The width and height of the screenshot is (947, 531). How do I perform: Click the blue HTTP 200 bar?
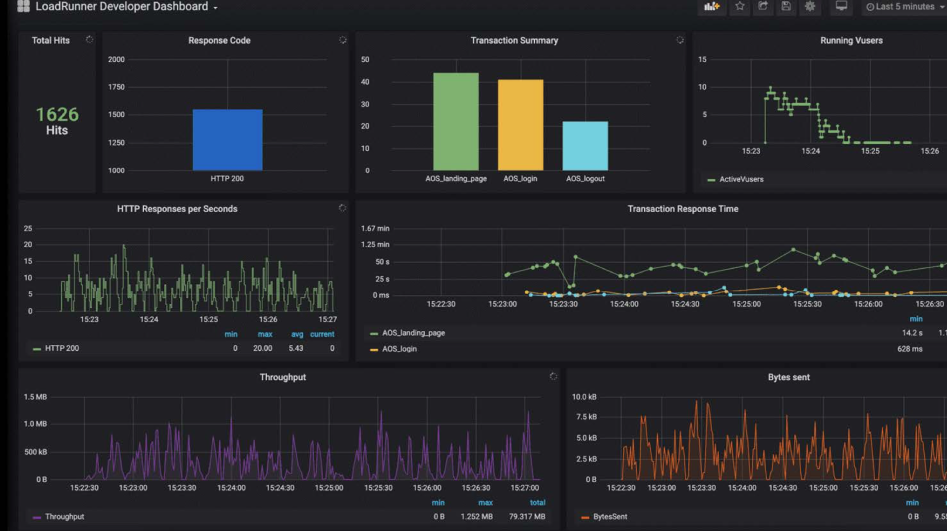[227, 140]
